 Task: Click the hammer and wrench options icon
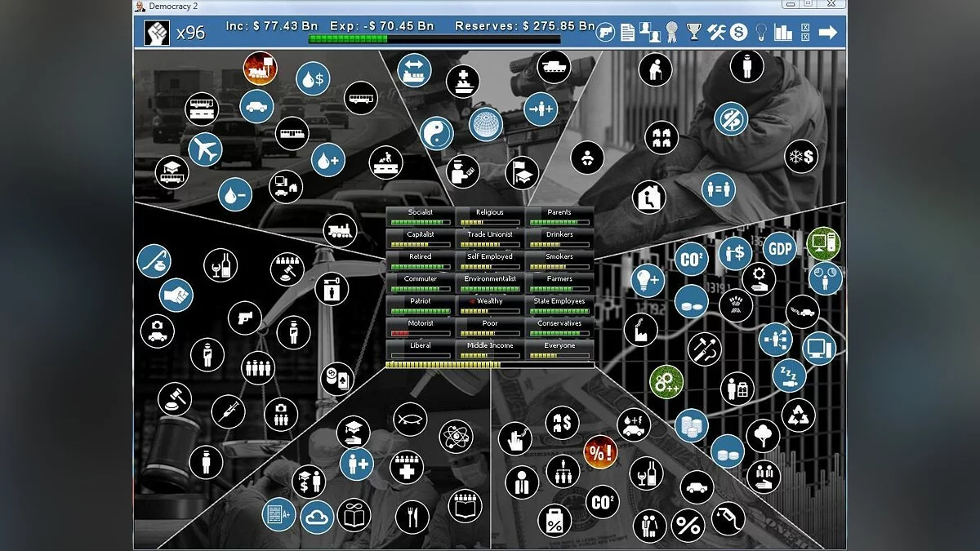716,33
